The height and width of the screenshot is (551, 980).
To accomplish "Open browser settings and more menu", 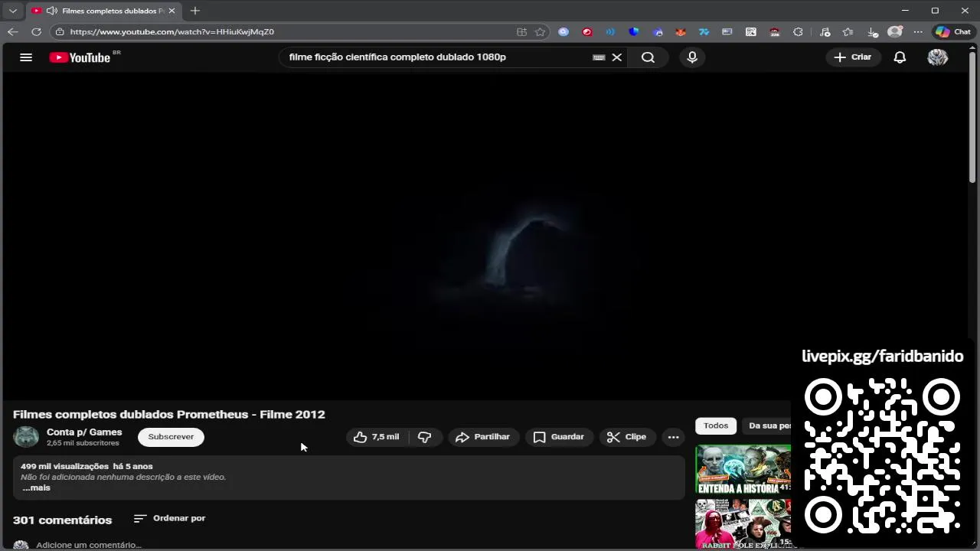I will coord(918,31).
